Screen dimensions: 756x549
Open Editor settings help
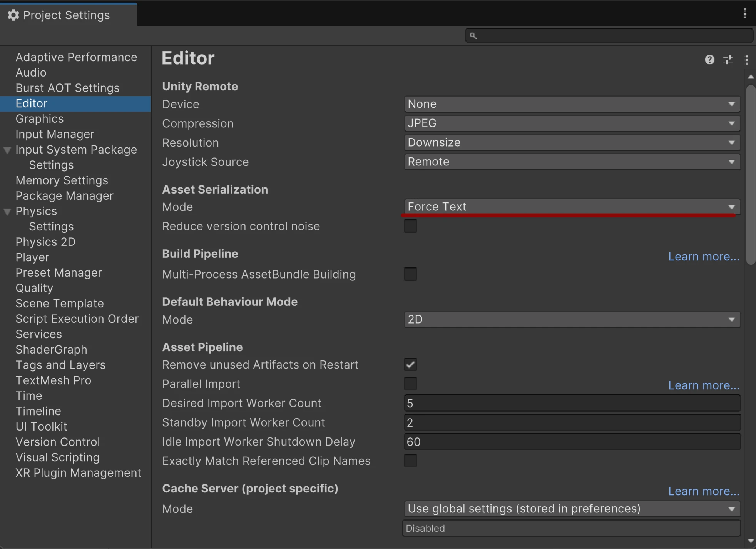point(709,60)
